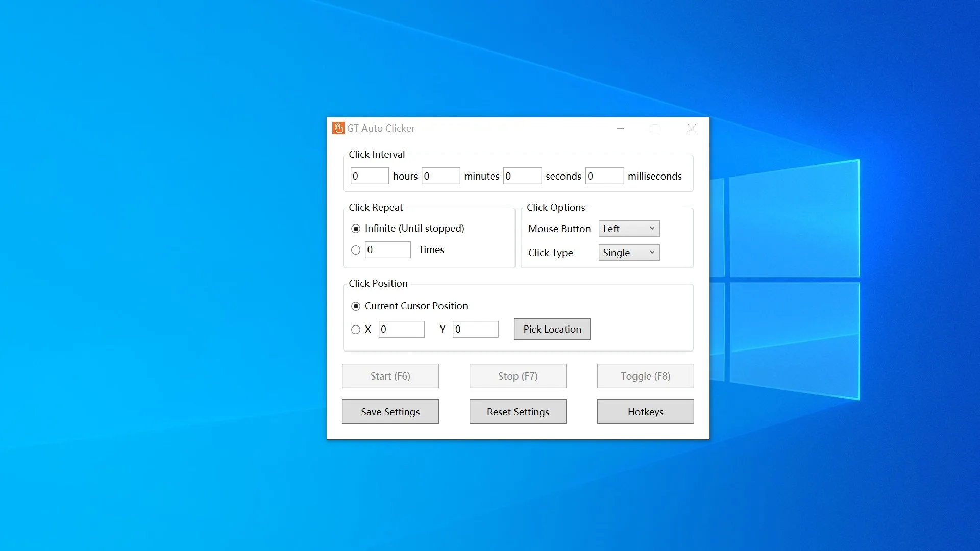Click the Stop (F7) button

518,376
